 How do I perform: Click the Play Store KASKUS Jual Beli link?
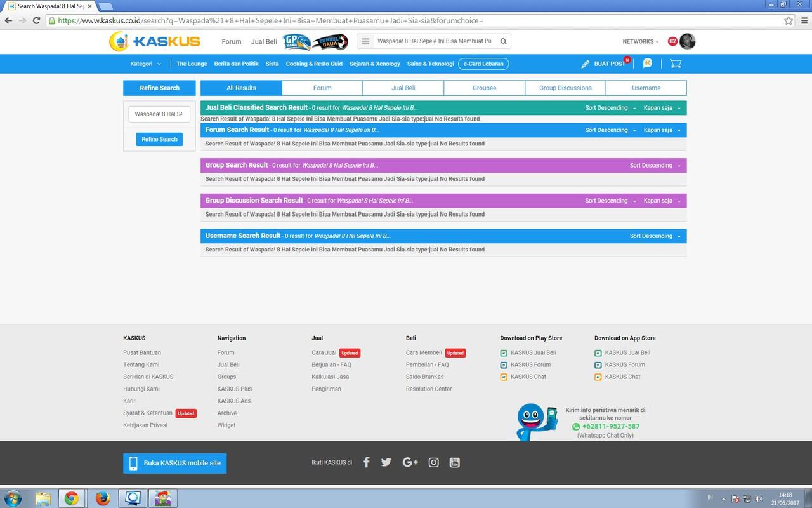(533, 352)
